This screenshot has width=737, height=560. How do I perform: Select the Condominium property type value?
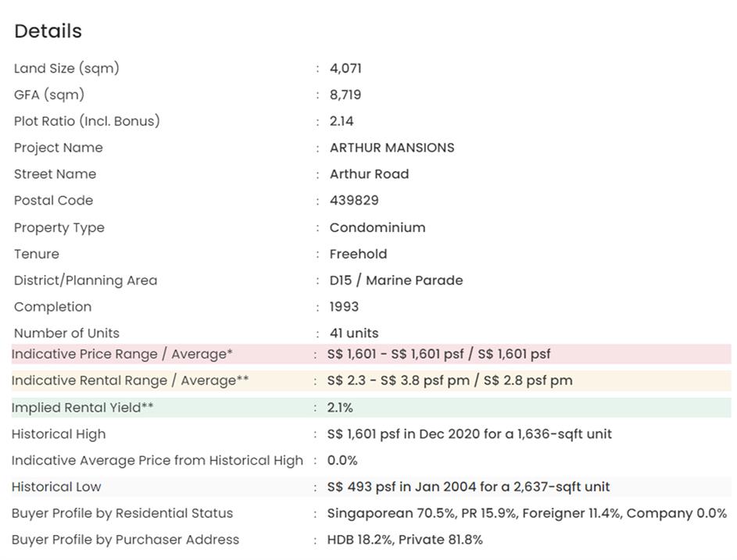pyautogui.click(x=377, y=228)
